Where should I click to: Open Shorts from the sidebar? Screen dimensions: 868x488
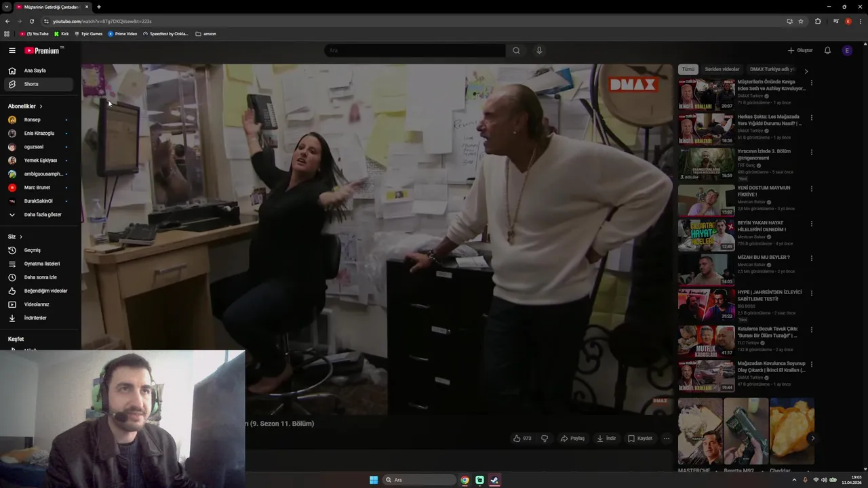click(38, 84)
